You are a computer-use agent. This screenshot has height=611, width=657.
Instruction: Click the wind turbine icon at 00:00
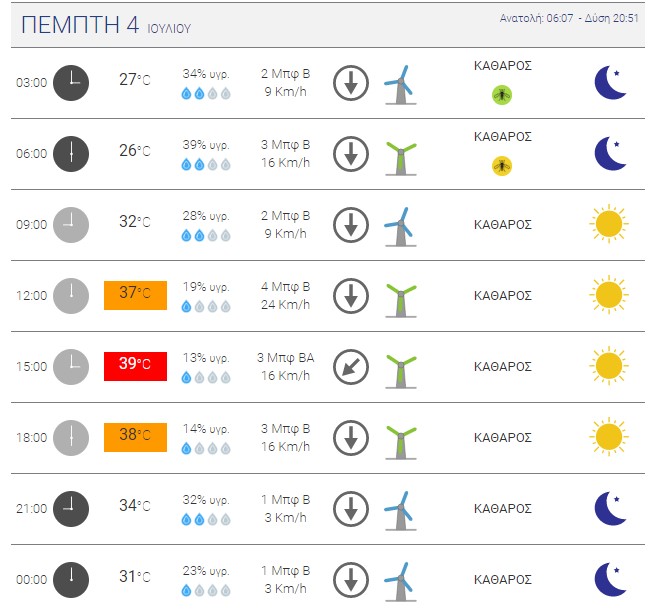coord(399,580)
